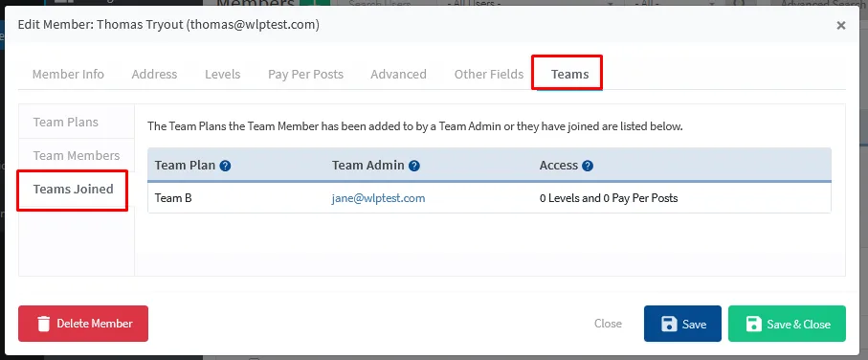
Task: Click the Access column help icon
Action: (x=588, y=166)
